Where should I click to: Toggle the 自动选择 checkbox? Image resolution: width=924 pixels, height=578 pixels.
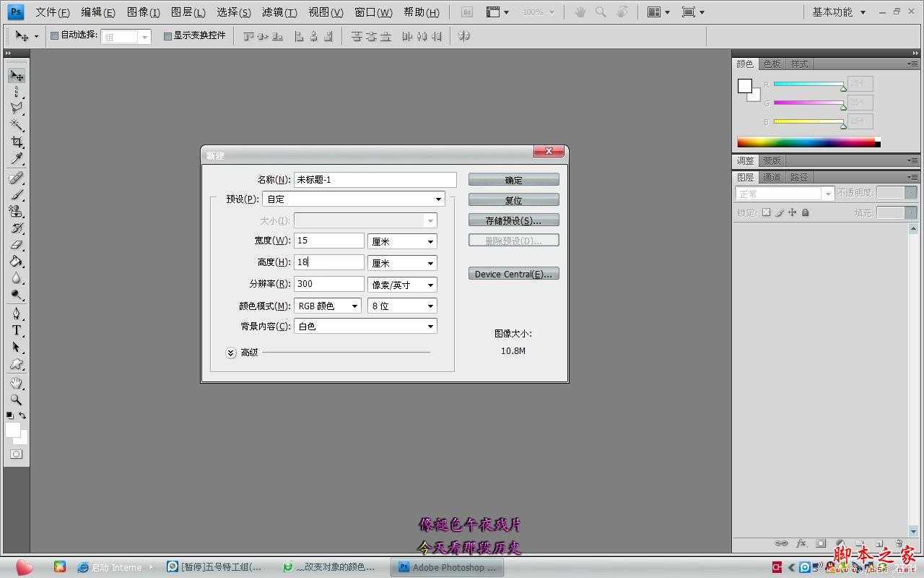click(54, 35)
